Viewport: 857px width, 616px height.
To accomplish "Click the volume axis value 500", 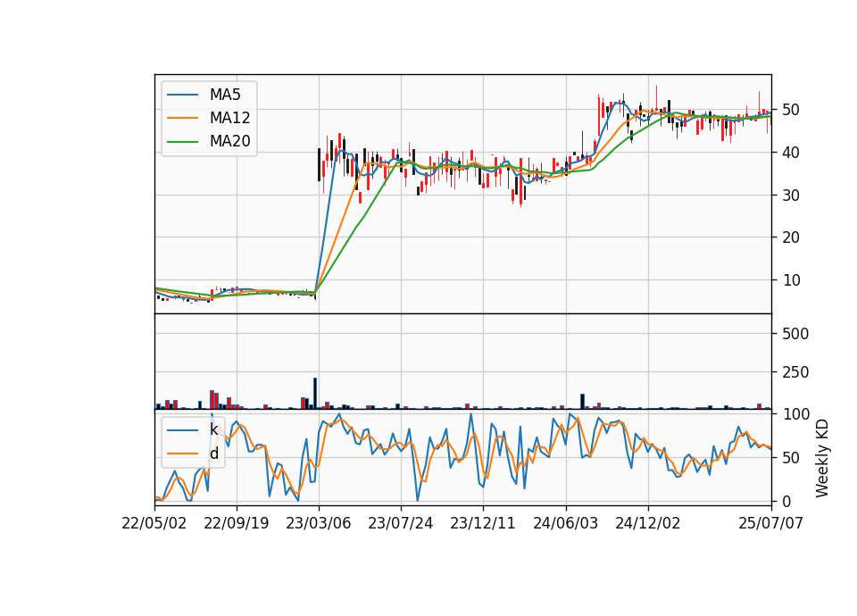I will click(795, 333).
